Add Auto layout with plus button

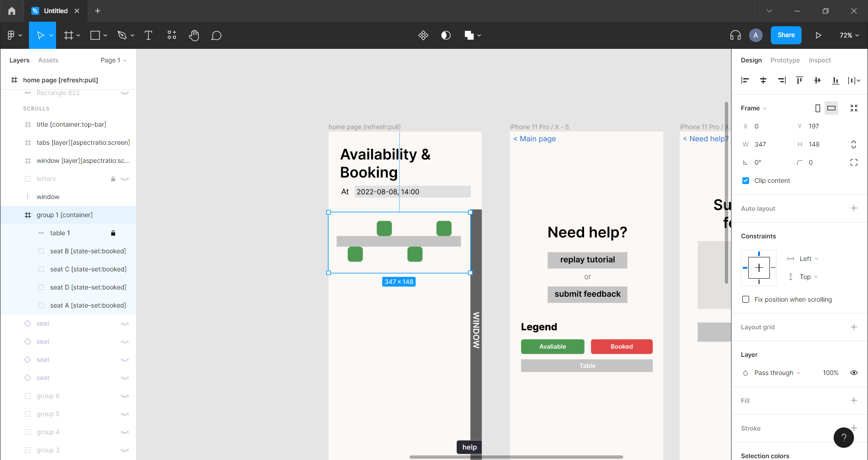pyautogui.click(x=854, y=208)
